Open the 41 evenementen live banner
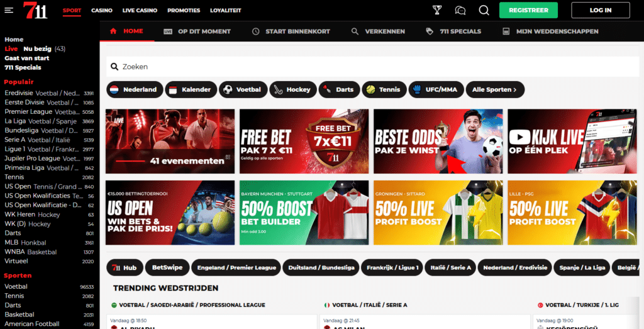Viewport: 644px width, 329px height. [x=170, y=142]
